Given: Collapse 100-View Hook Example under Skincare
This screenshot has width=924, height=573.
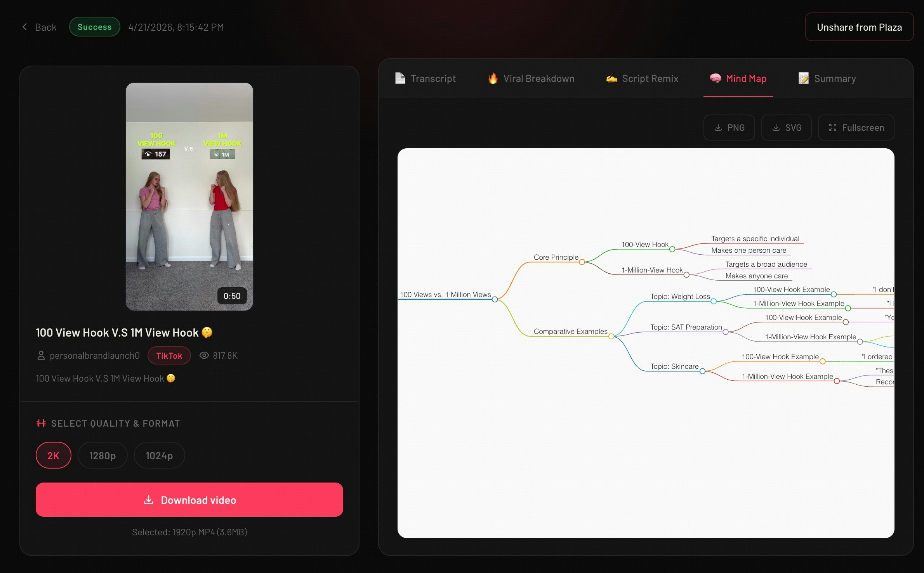Looking at the screenshot, I should pyautogui.click(x=822, y=361).
